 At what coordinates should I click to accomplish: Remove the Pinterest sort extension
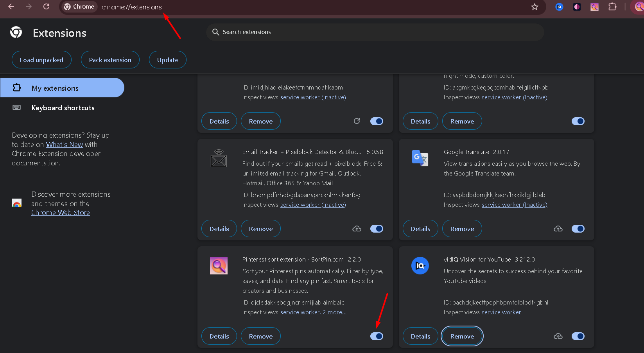(x=261, y=336)
